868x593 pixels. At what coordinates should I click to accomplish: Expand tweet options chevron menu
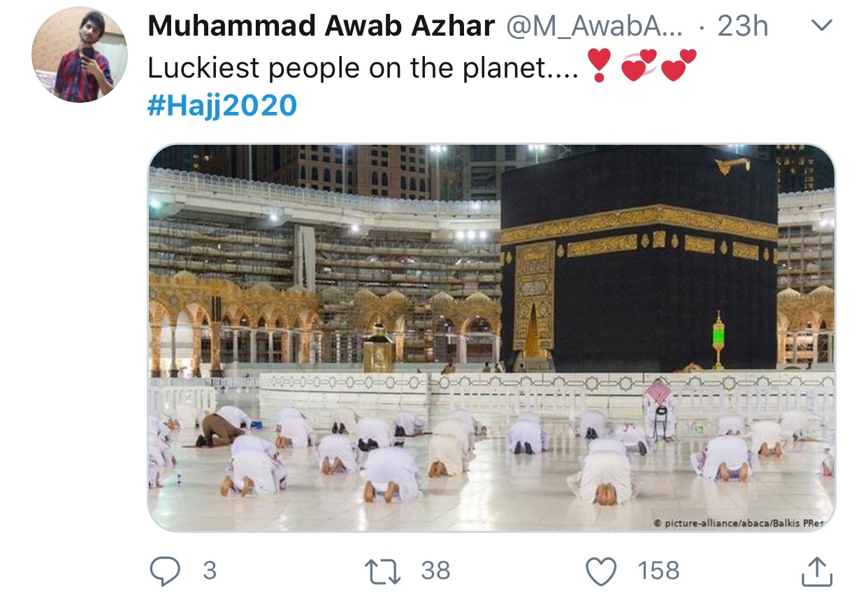[820, 27]
